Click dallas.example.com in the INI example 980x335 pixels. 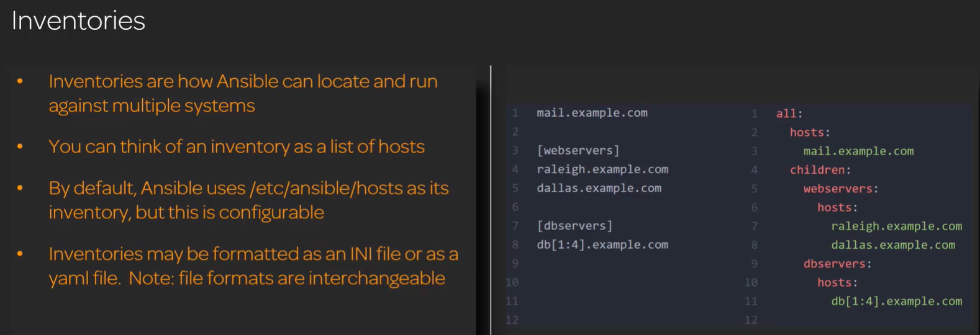click(599, 188)
